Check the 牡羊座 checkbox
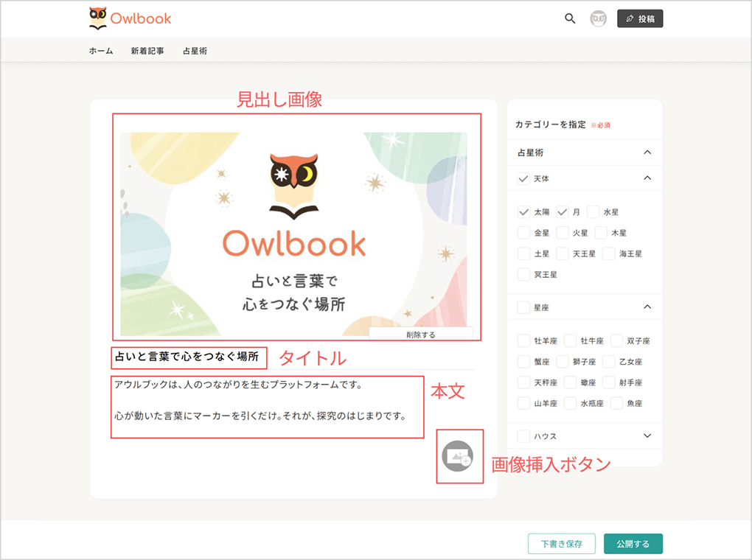 (x=523, y=341)
